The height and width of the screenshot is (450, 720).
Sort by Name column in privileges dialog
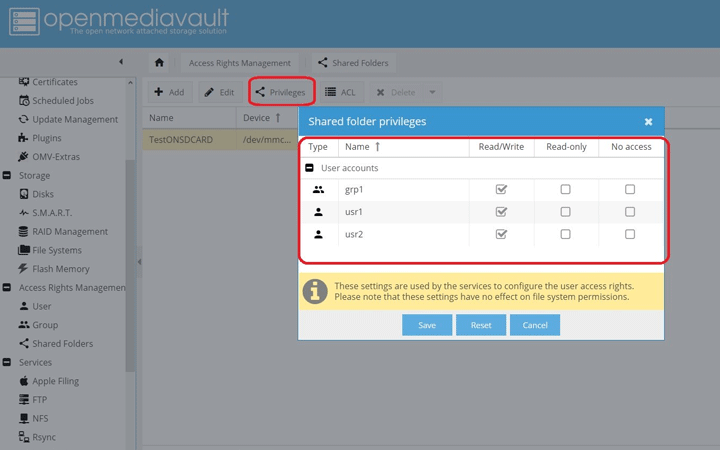[404, 147]
